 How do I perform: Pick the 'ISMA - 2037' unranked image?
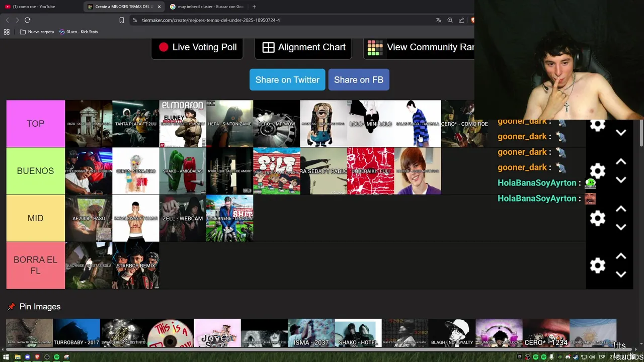pos(311,333)
